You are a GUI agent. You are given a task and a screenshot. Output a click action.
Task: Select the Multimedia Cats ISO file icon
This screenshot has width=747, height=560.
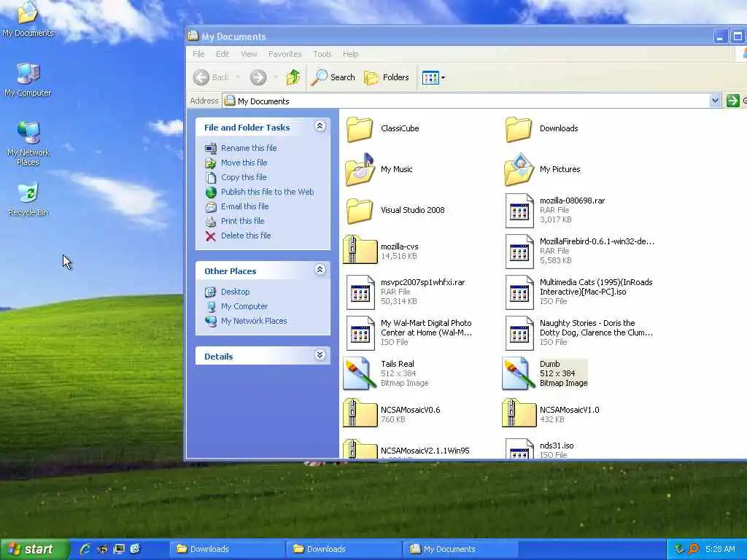click(519, 292)
